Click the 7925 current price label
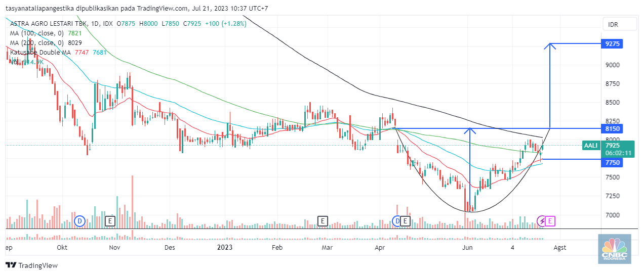644x275 pixels. pyautogui.click(x=613, y=145)
